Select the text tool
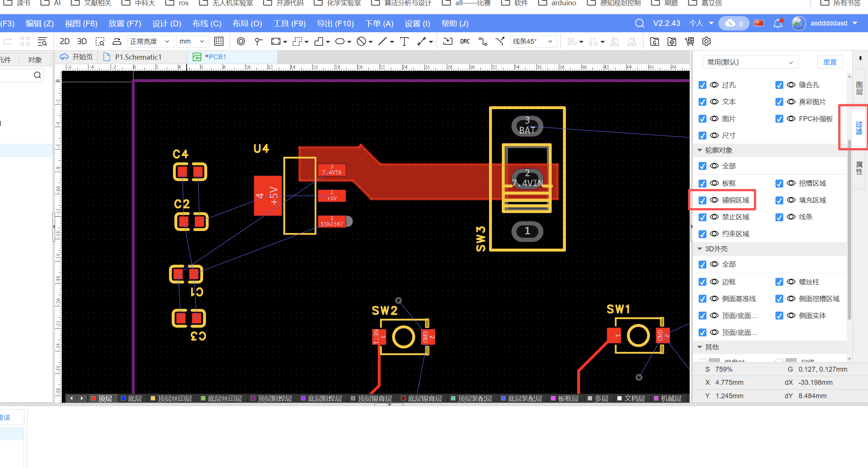The image size is (868, 468). pos(404,41)
